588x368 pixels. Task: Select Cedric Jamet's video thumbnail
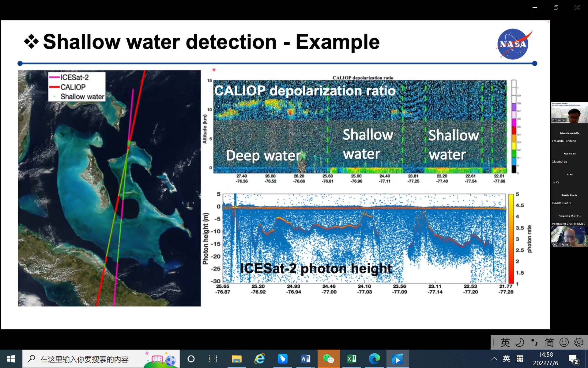tap(569, 236)
